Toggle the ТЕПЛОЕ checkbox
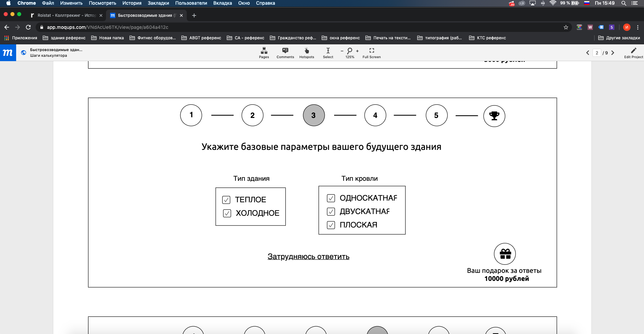This screenshot has width=644, height=334. pyautogui.click(x=226, y=200)
